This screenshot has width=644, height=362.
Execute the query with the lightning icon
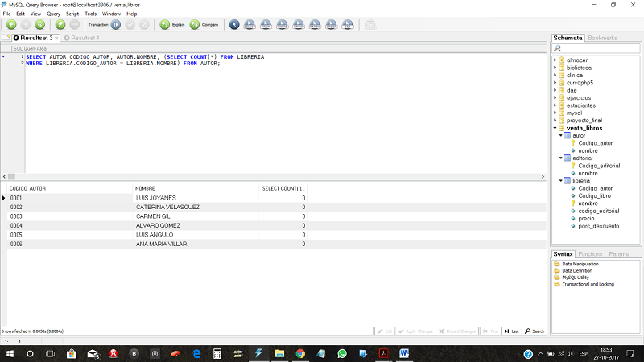[x=60, y=25]
